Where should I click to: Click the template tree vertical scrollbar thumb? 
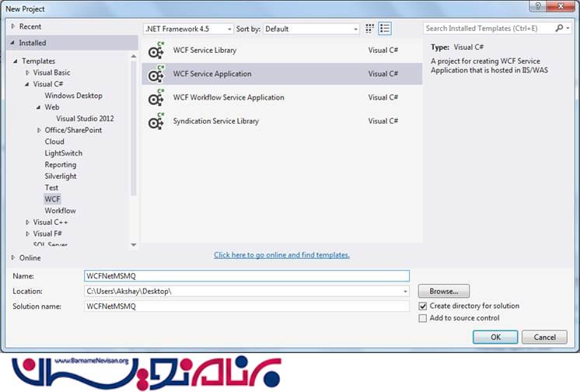[x=134, y=128]
